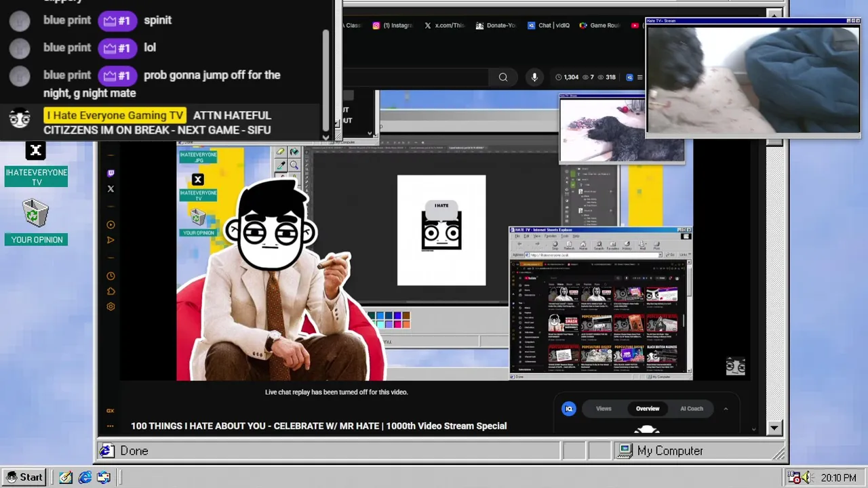Open History clock icon in the sidebar
This screenshot has width=868, height=488.
[111, 276]
